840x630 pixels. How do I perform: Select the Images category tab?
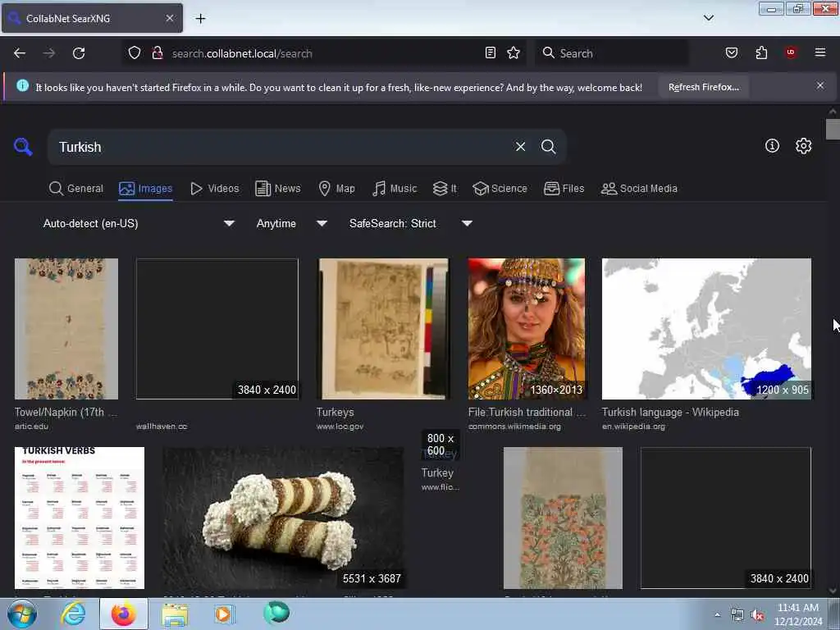coord(146,189)
